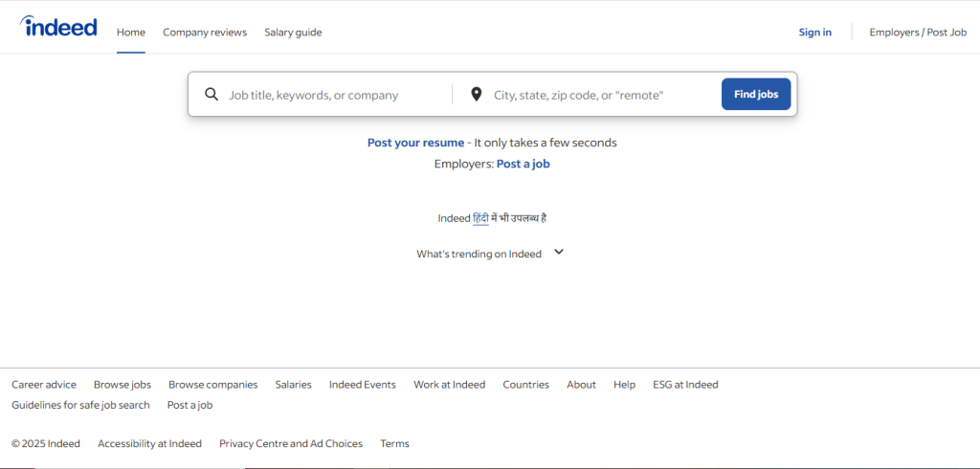Click the magnifying glass search icon
This screenshot has width=980, height=469.
[212, 95]
